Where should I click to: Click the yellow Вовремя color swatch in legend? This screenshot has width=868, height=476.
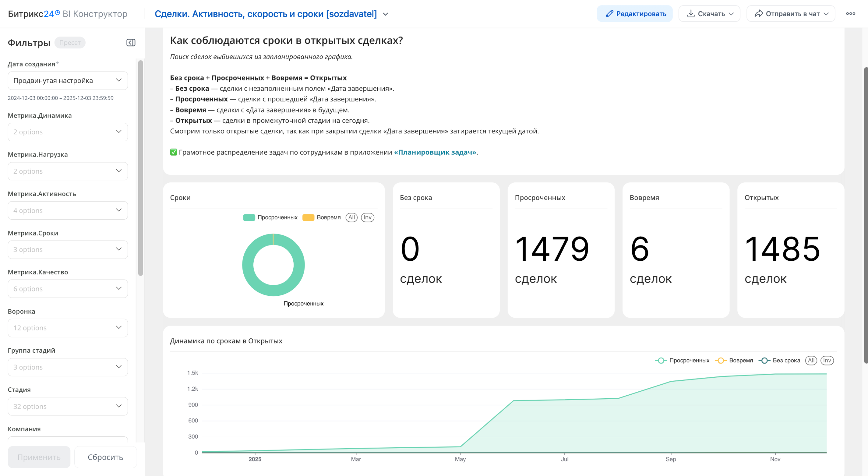tap(308, 217)
